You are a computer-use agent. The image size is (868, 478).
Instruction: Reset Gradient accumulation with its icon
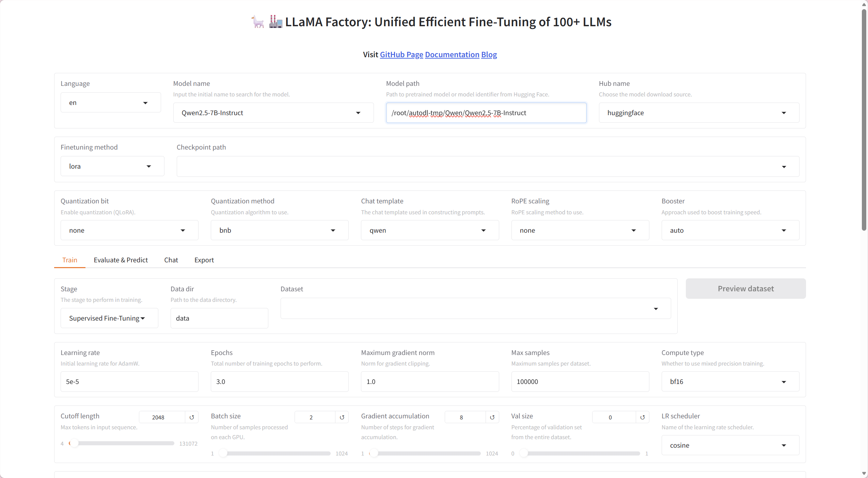(x=492, y=417)
